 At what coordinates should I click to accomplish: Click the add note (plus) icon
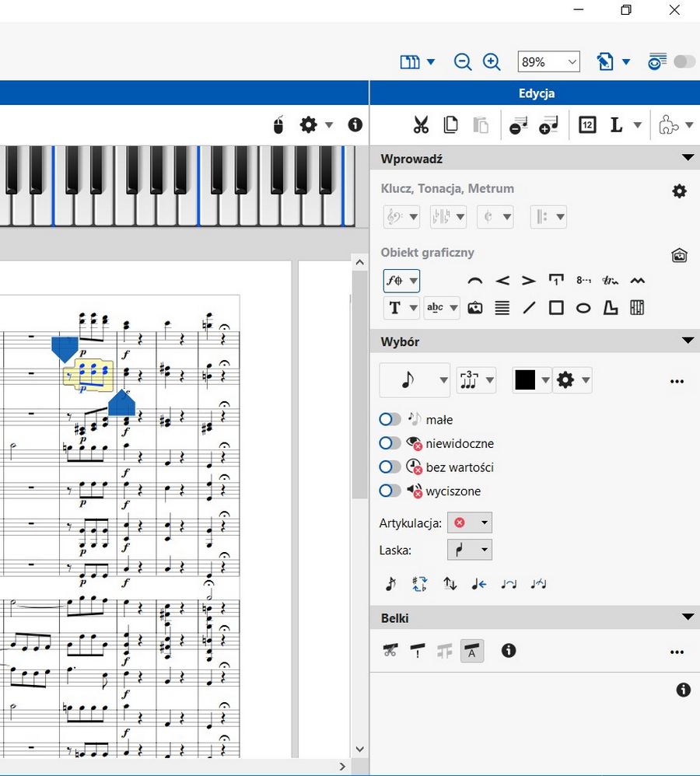548,125
